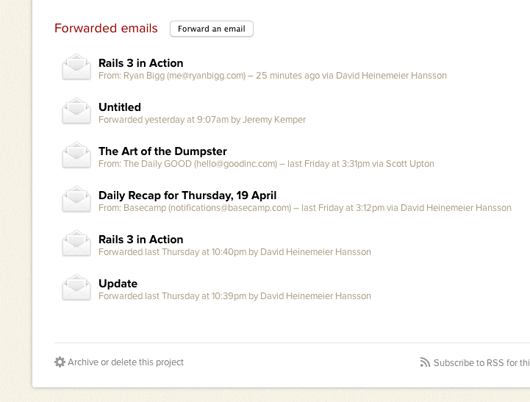Open Rails 3 in Action email from Ryan Bigg
Image resolution: width=530 pixels, height=402 pixels.
point(141,63)
